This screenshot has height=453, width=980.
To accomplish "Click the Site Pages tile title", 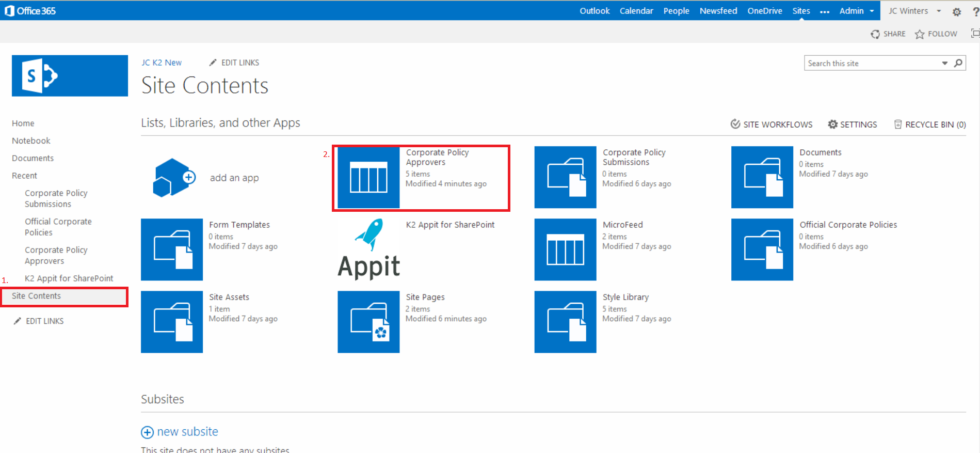I will pyautogui.click(x=425, y=297).
